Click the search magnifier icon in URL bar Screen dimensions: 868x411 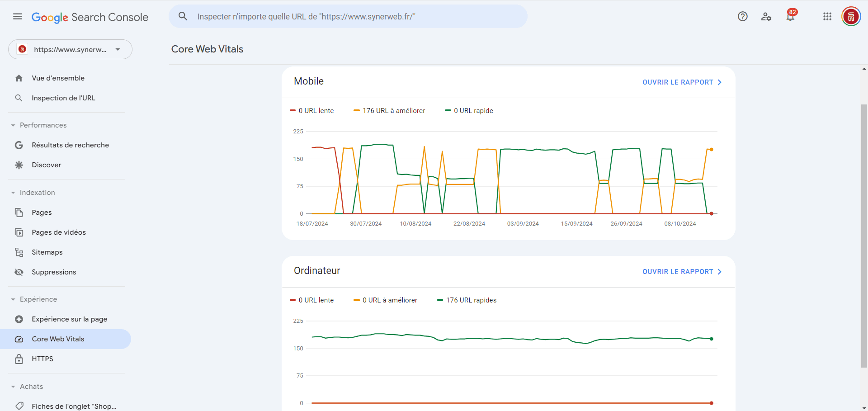tap(183, 16)
